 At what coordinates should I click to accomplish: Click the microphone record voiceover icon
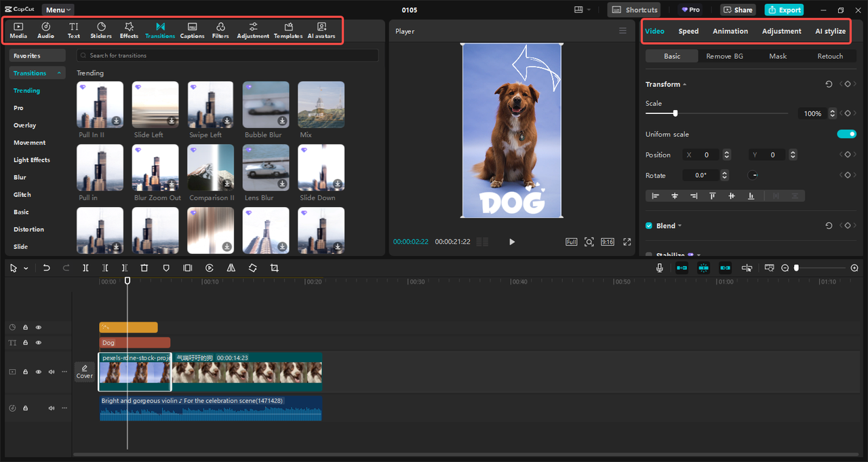click(x=659, y=268)
